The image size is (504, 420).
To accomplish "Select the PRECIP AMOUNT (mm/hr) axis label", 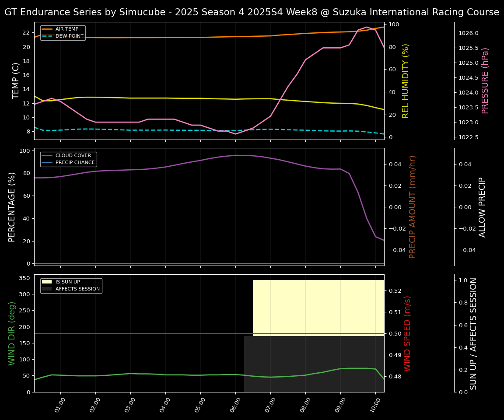I will 413,206.
